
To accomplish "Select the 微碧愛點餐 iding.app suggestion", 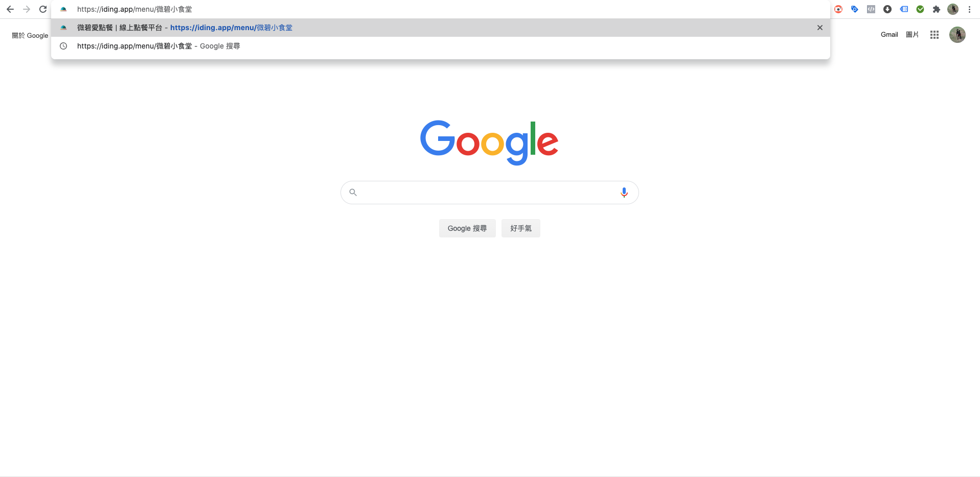I will pos(441,28).
